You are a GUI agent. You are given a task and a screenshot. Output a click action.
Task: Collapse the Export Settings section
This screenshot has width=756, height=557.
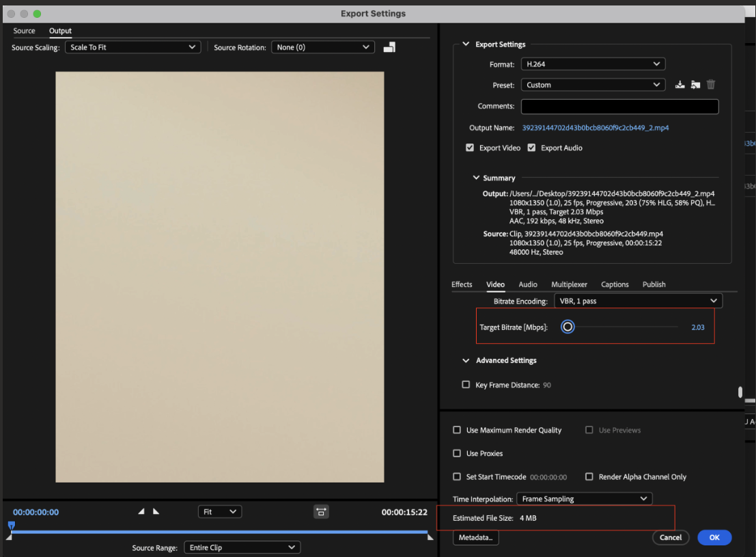466,44
